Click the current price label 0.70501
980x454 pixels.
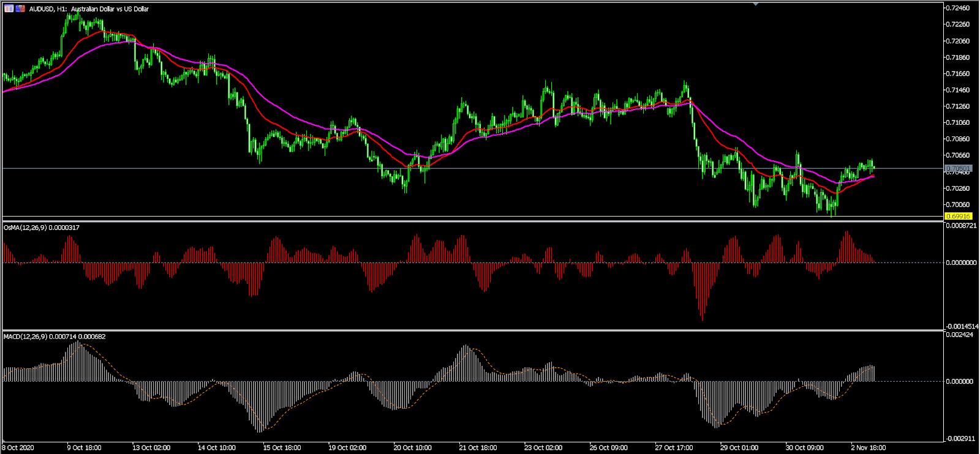pyautogui.click(x=958, y=168)
